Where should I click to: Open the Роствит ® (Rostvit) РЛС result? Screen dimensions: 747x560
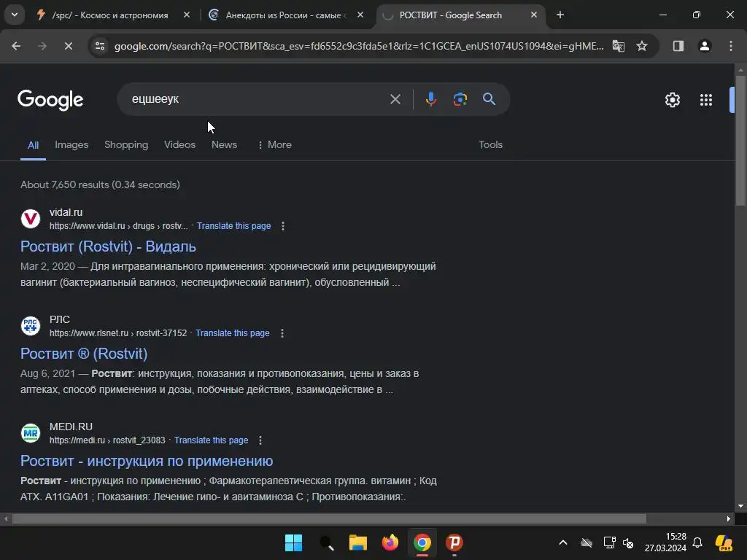(x=84, y=354)
